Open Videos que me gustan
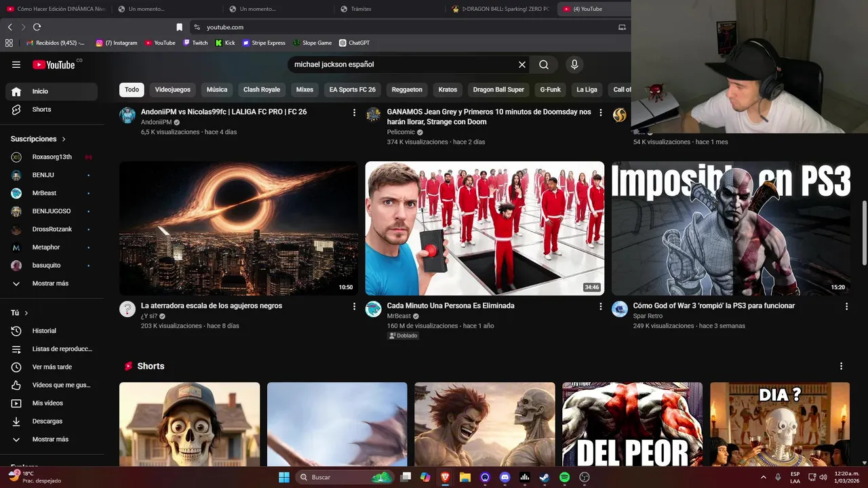 pos(52,385)
